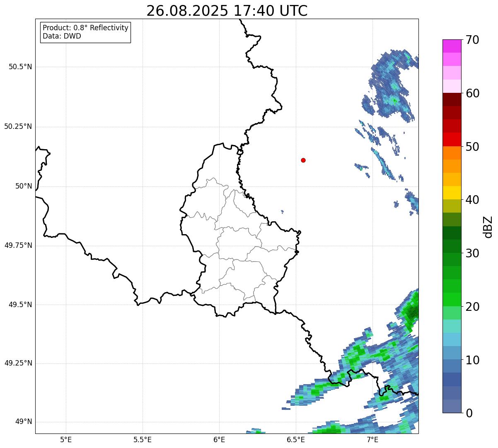Click the 20 colorbar tick label

pos(472,307)
